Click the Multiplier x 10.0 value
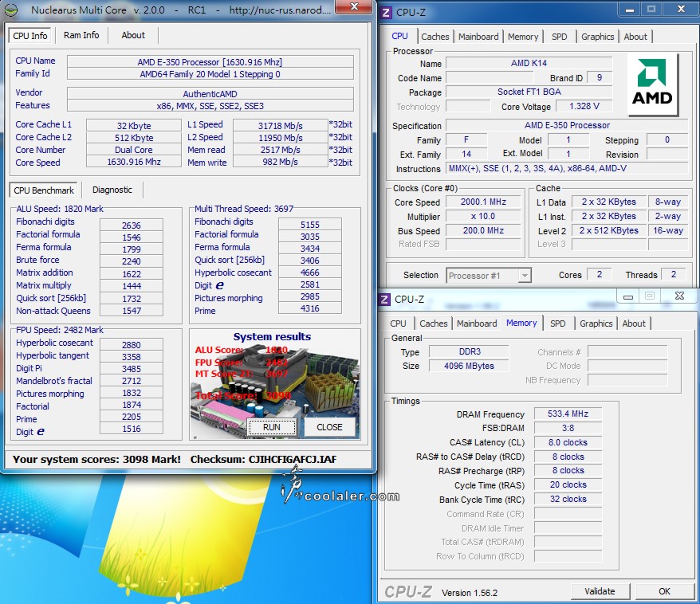Image resolution: width=700 pixels, height=604 pixels. coord(483,217)
